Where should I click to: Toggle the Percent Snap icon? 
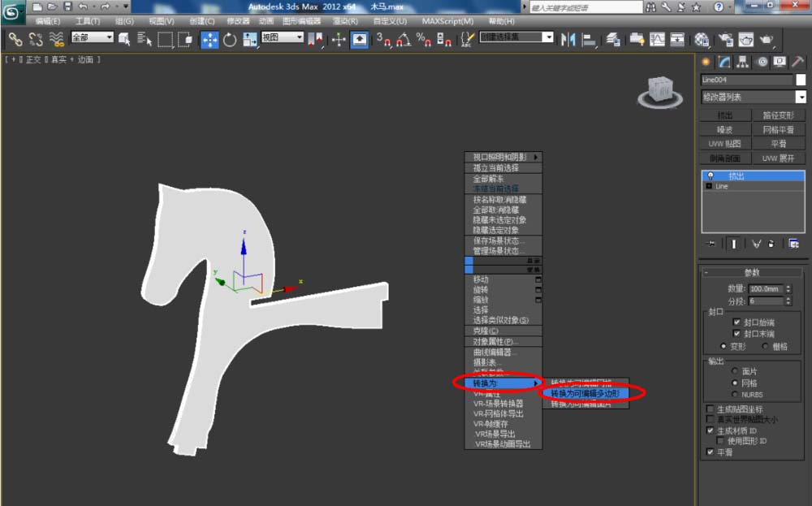pyautogui.click(x=424, y=40)
